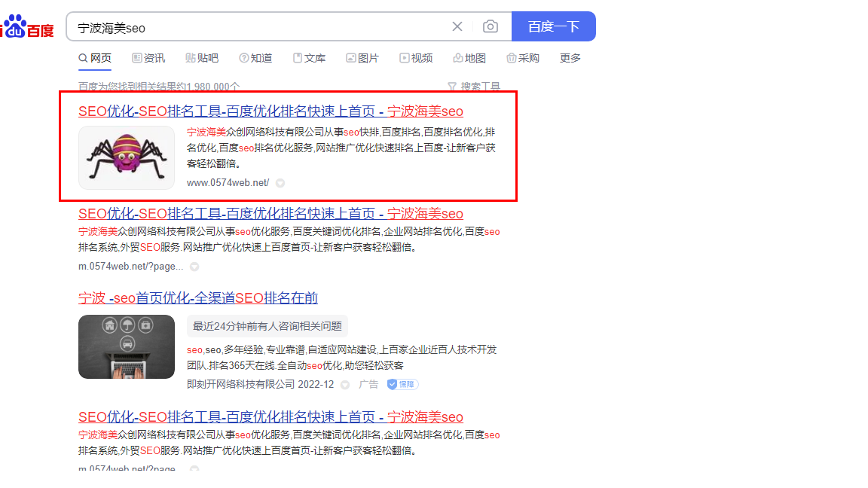Click the 资讯 newspaper icon
This screenshot has width=868, height=488.
(137, 57)
